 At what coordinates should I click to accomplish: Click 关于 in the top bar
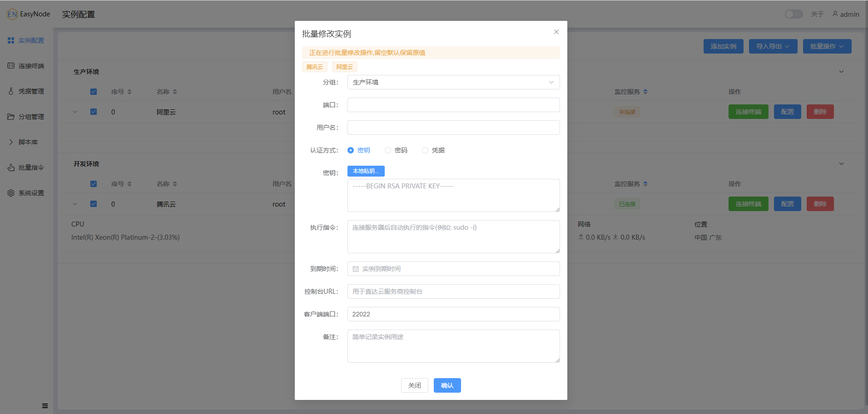tap(817, 14)
